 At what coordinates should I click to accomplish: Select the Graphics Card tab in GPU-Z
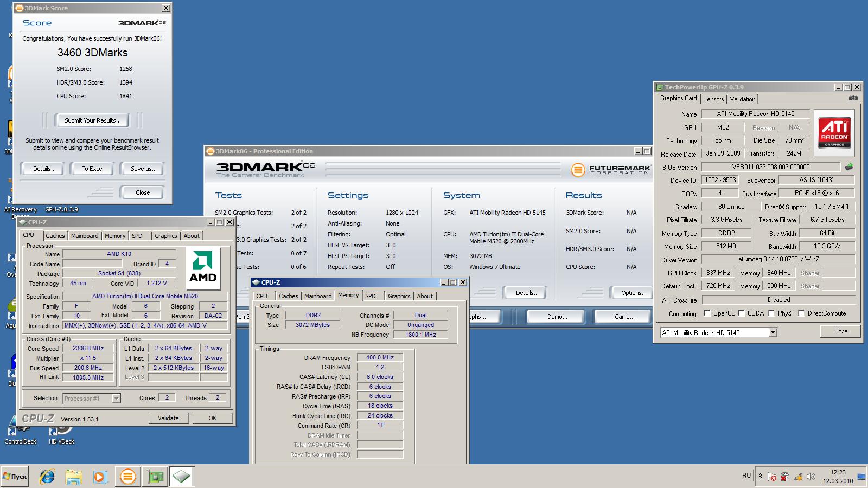pos(678,98)
